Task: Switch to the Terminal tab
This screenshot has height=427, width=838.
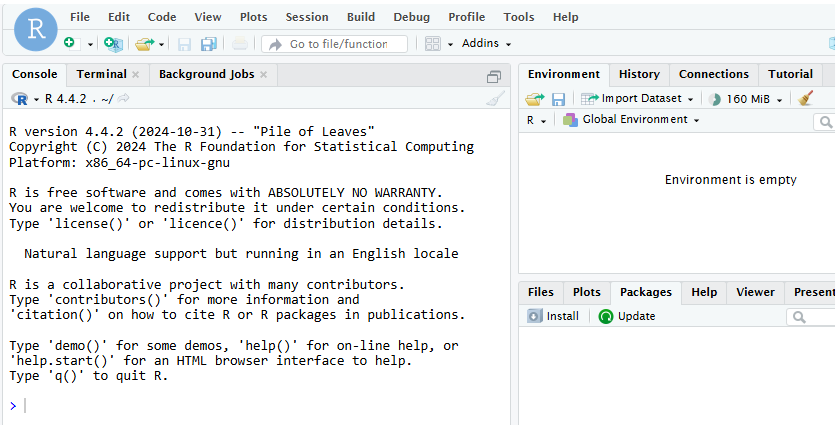Action: (102, 74)
